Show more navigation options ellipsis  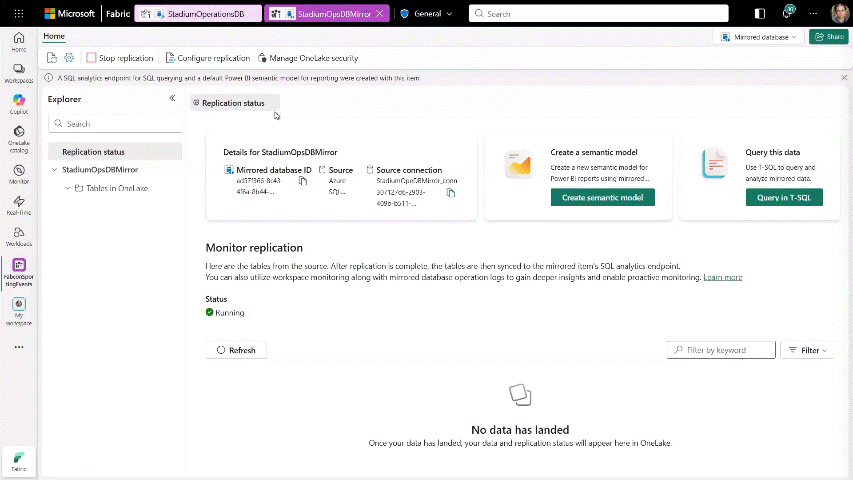(18, 347)
